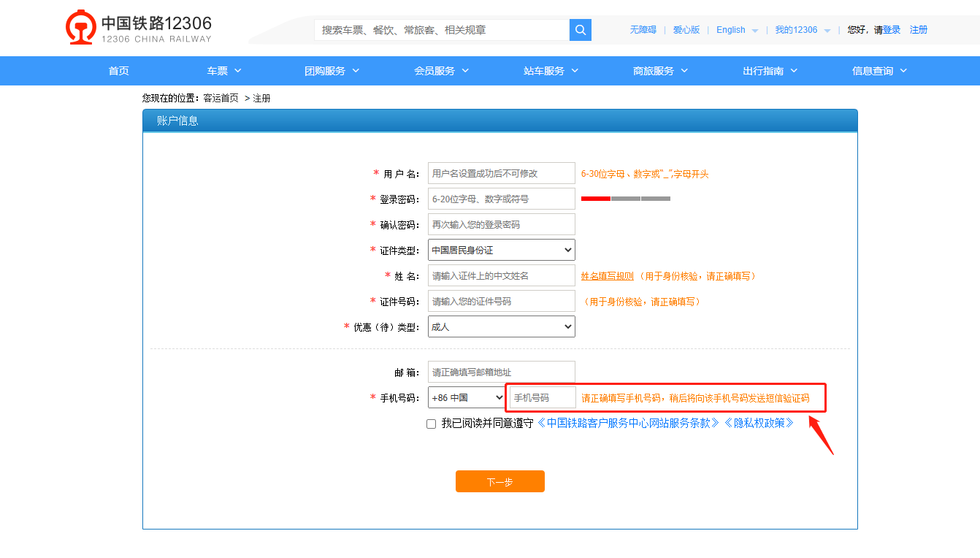
Task: Click the 客运首页 breadcrumb link
Action: (x=221, y=98)
